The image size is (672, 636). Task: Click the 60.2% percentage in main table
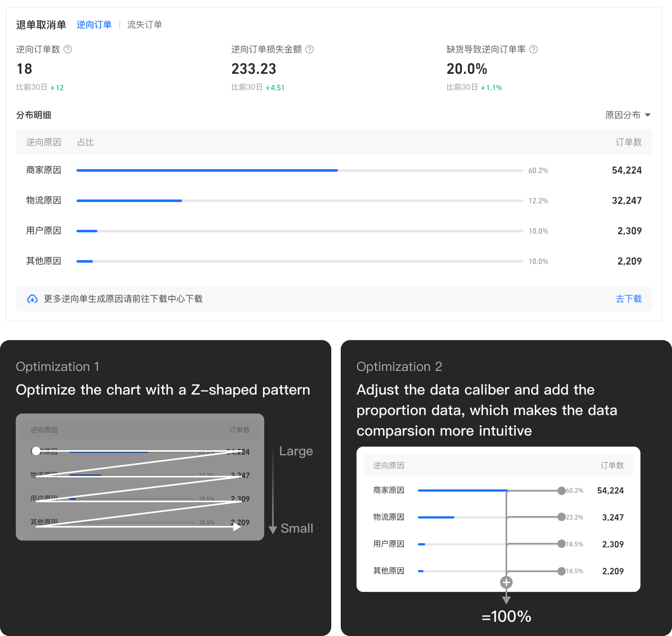(x=538, y=170)
